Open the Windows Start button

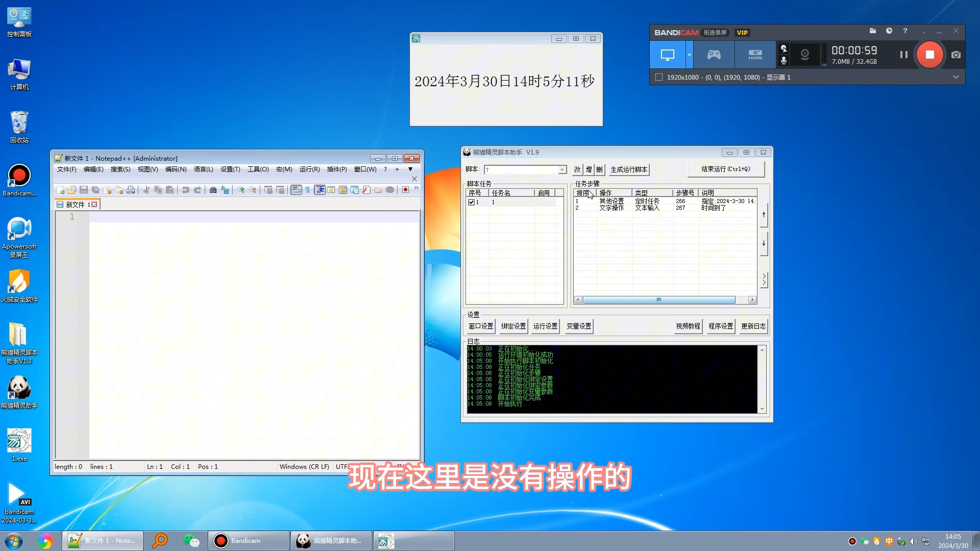[14, 541]
